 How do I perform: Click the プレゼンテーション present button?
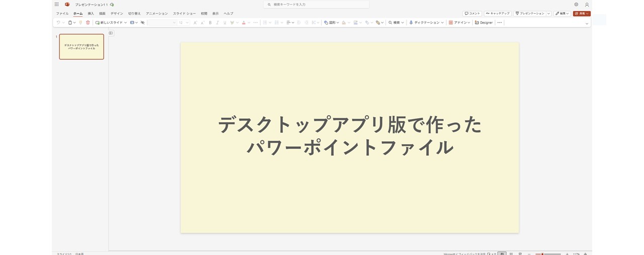click(x=529, y=14)
